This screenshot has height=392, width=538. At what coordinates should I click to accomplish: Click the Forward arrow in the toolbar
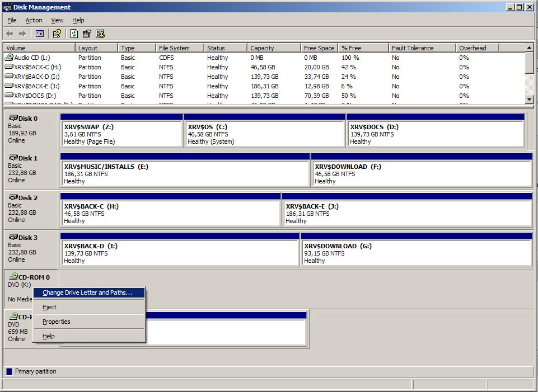(x=22, y=34)
